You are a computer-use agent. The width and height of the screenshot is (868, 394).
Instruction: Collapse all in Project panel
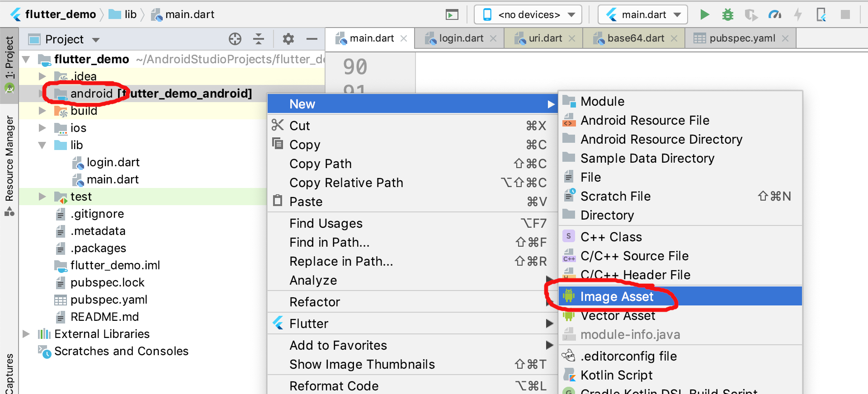click(259, 39)
